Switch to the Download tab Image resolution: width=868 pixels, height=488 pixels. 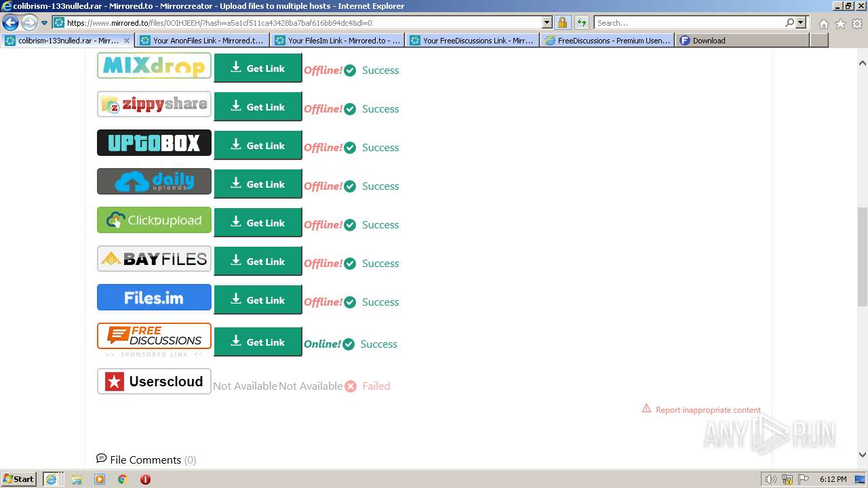coord(743,41)
